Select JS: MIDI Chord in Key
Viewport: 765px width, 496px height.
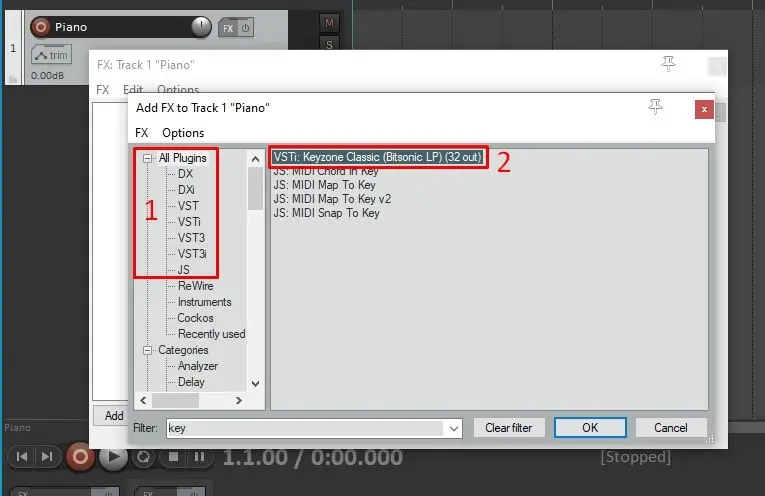[325, 171]
